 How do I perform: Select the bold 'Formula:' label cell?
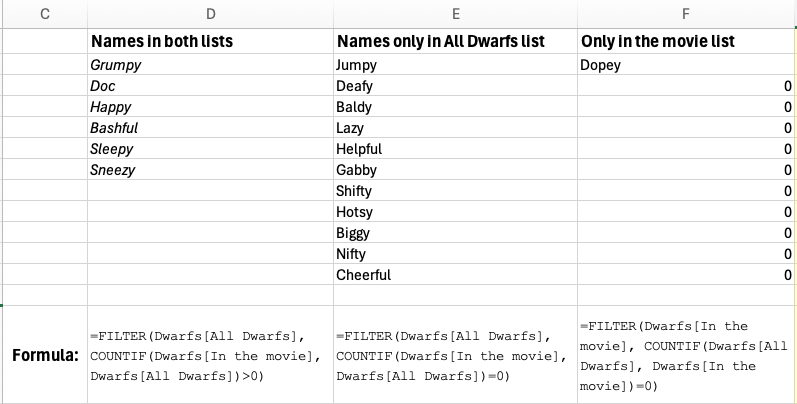point(45,356)
